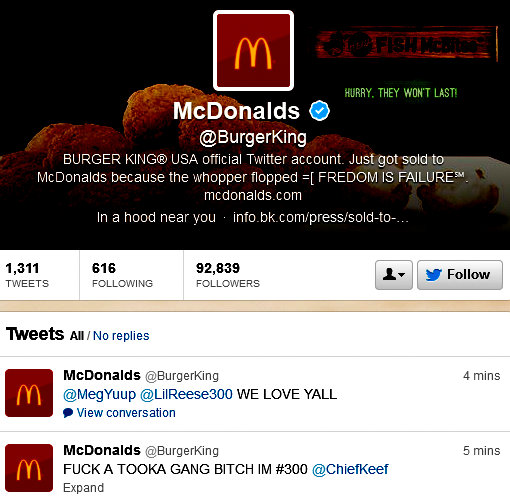The image size is (510, 502).
Task: Open the @MegYuup mention
Action: coord(100,394)
